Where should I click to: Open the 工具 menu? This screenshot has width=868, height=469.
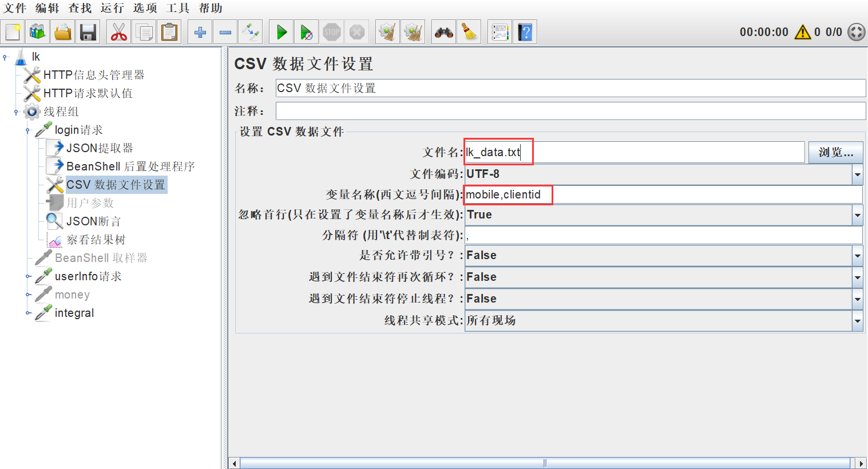pyautogui.click(x=178, y=8)
